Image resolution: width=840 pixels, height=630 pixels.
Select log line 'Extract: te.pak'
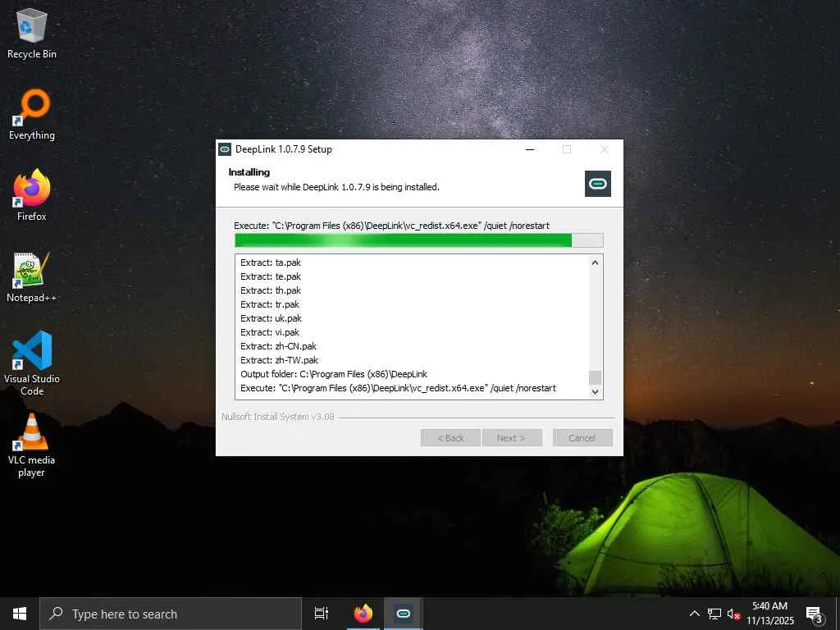click(x=271, y=276)
